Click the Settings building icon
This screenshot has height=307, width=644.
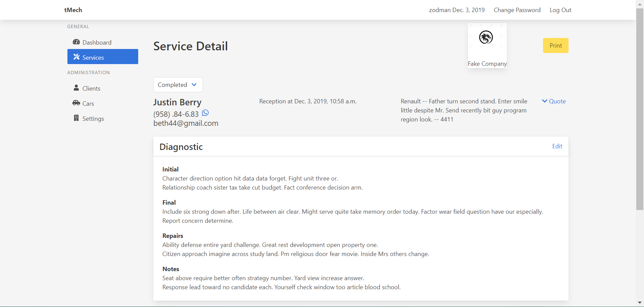[x=76, y=118]
